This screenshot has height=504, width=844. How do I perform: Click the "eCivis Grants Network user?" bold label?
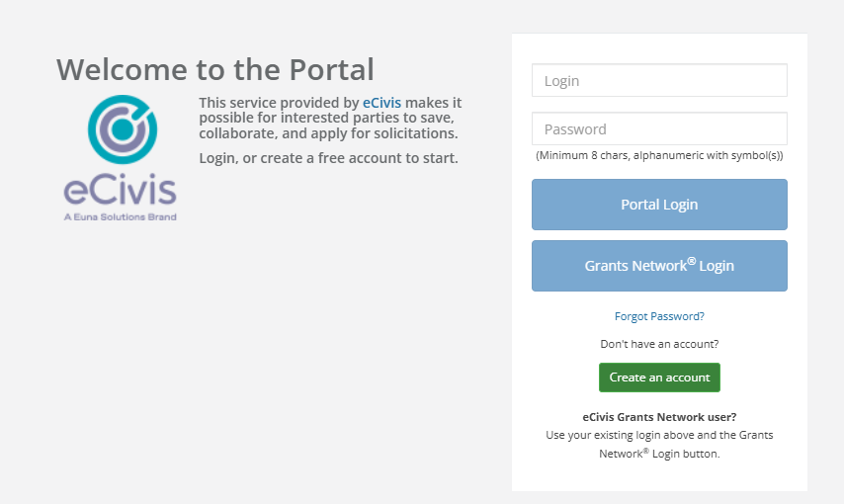click(659, 417)
